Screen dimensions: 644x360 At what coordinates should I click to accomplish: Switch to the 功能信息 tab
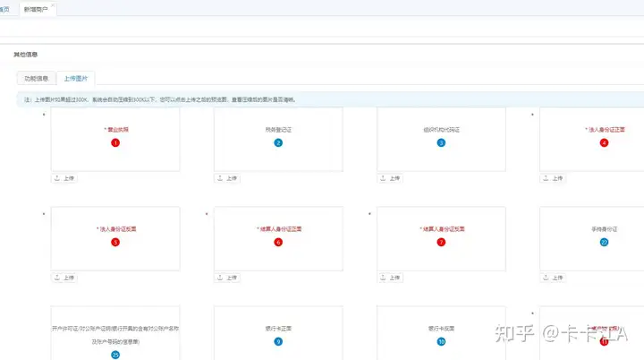[36, 78]
